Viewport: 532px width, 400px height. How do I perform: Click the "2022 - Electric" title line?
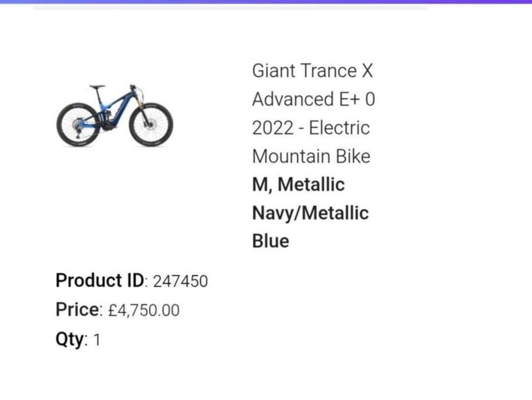[x=310, y=128]
